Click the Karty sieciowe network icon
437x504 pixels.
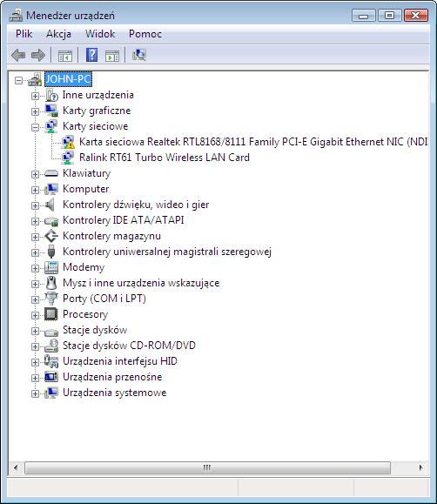click(x=51, y=126)
